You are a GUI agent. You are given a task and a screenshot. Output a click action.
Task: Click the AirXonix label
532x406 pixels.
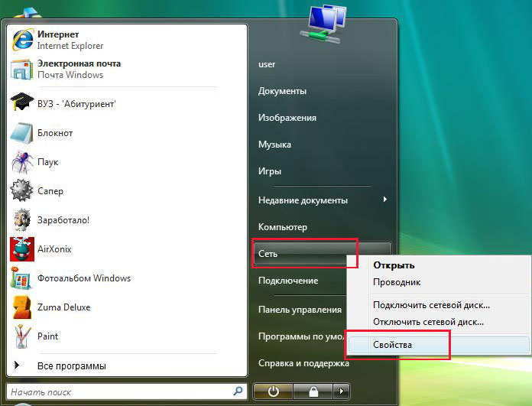54,249
